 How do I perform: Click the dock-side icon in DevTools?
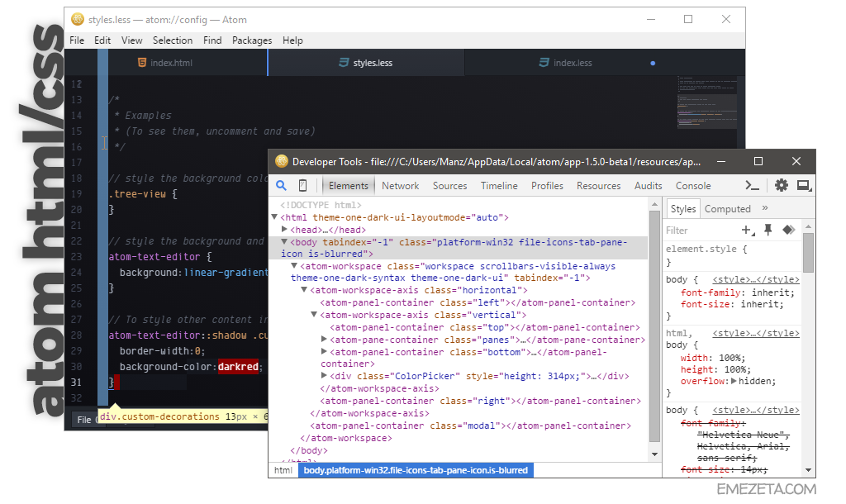(804, 186)
